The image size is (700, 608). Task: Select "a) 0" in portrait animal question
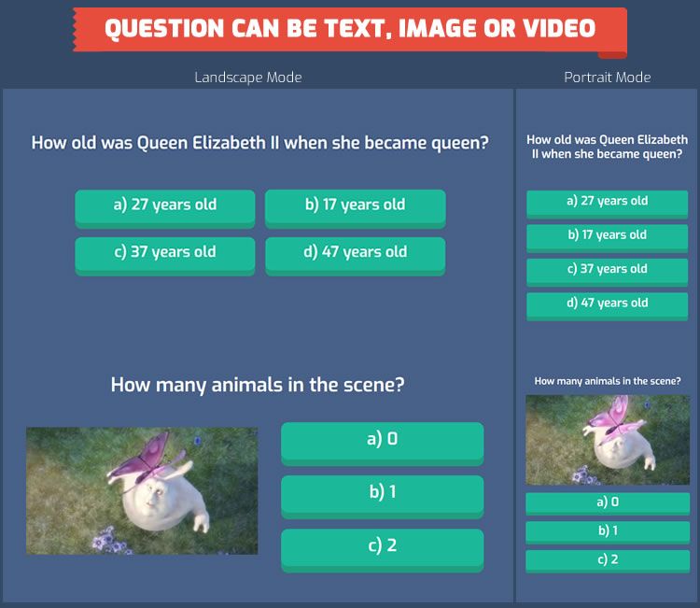point(607,502)
